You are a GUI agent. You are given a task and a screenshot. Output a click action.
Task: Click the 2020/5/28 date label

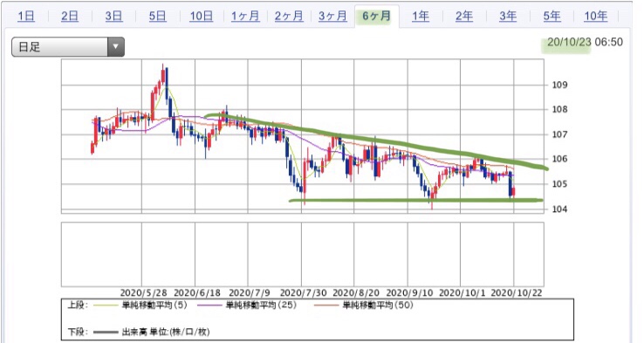coord(143,293)
